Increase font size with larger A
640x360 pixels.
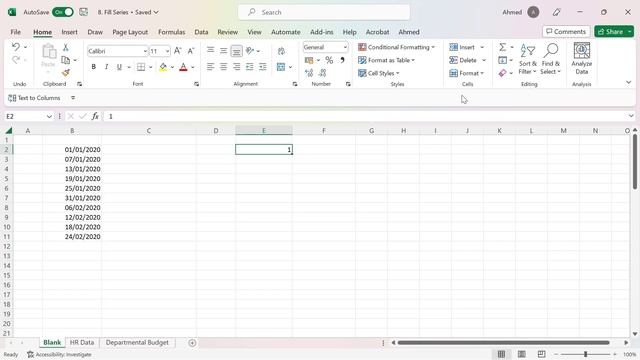(x=178, y=51)
